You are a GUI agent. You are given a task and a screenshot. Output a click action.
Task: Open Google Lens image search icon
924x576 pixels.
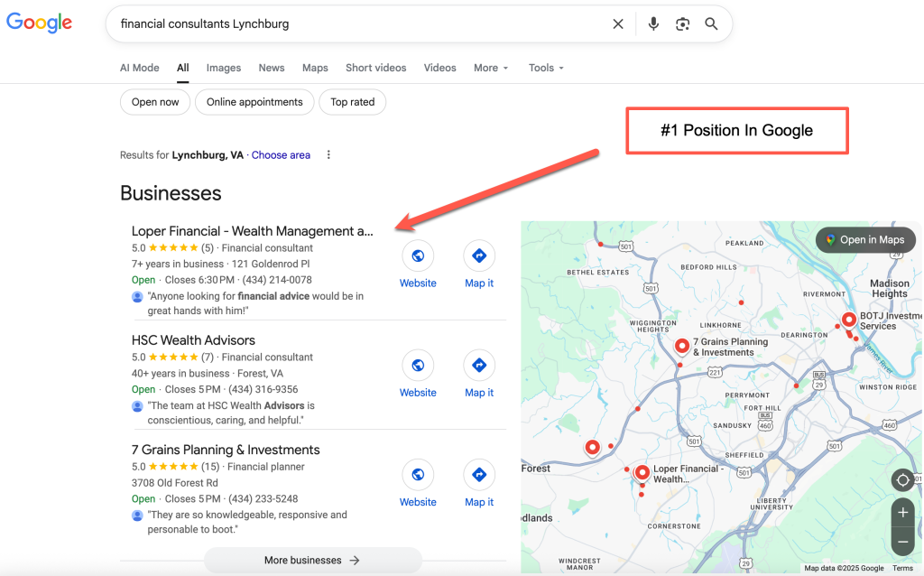point(682,24)
